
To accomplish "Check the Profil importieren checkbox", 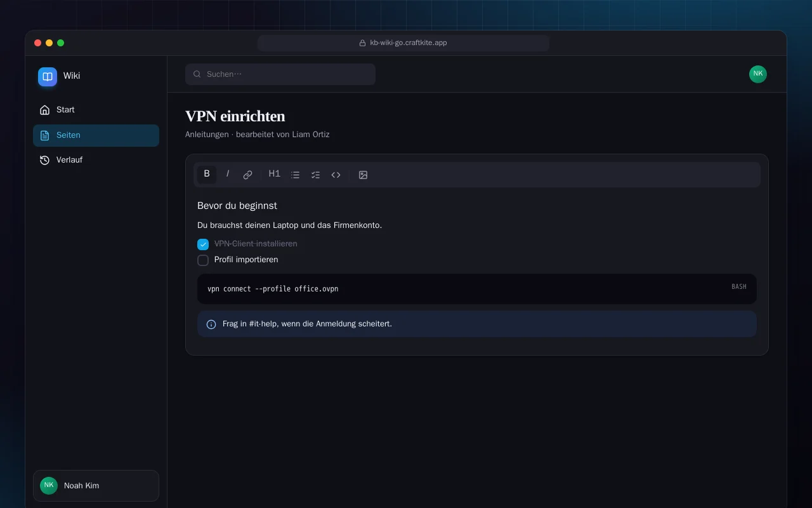I will (x=203, y=260).
